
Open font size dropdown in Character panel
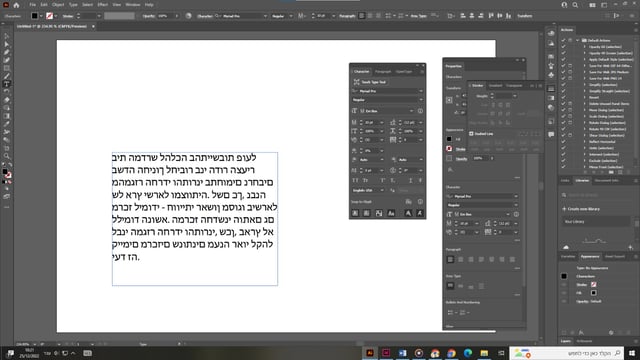pyautogui.click(x=382, y=122)
